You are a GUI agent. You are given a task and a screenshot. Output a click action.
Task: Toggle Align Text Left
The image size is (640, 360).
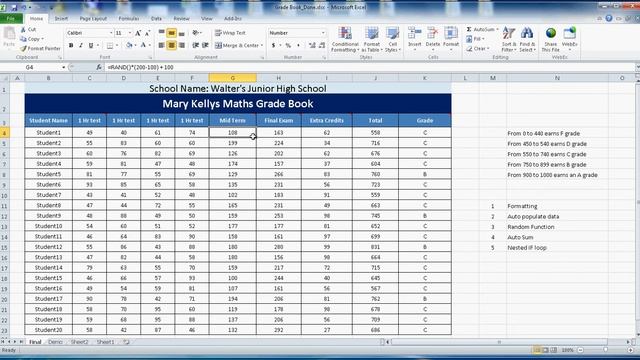[162, 45]
